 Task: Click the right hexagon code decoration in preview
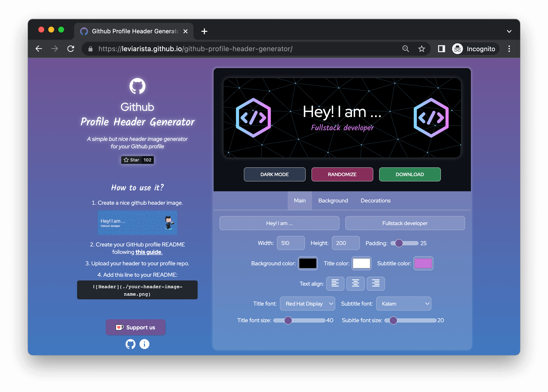[431, 118]
